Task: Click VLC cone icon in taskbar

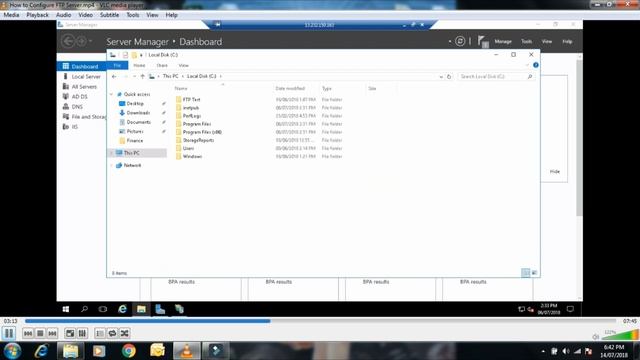Action: [x=187, y=351]
